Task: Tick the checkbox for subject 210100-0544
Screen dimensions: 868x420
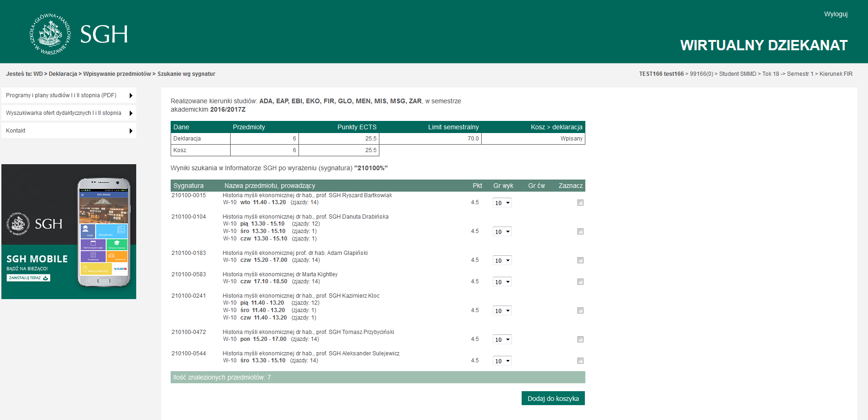Action: pos(580,361)
